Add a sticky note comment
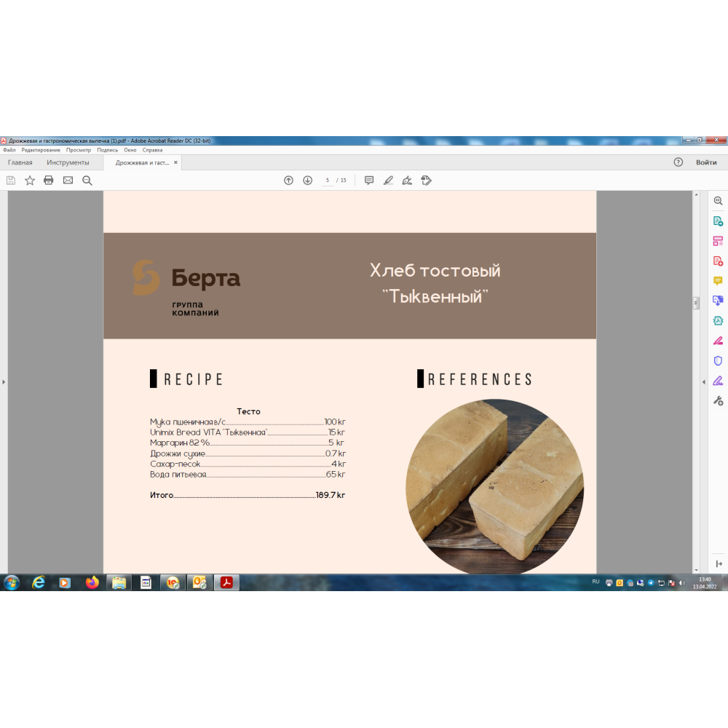 [x=369, y=181]
